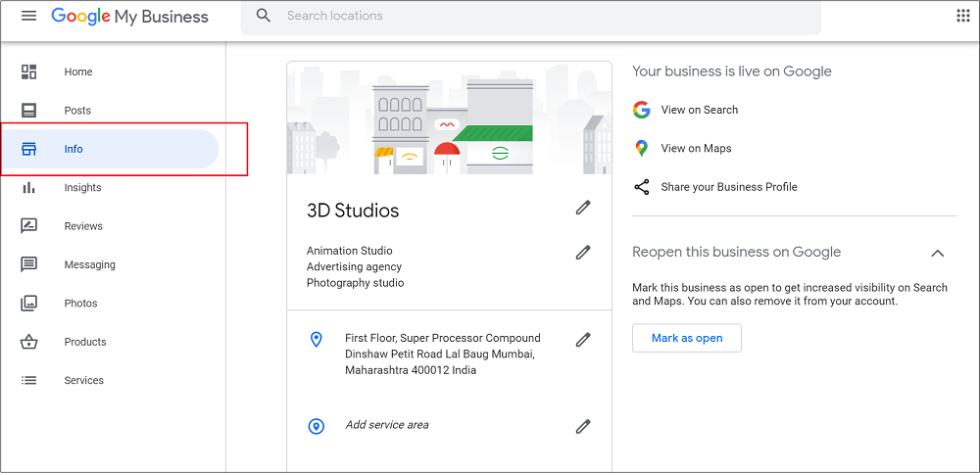Click the service area target icon
980x473 pixels.
(x=317, y=427)
